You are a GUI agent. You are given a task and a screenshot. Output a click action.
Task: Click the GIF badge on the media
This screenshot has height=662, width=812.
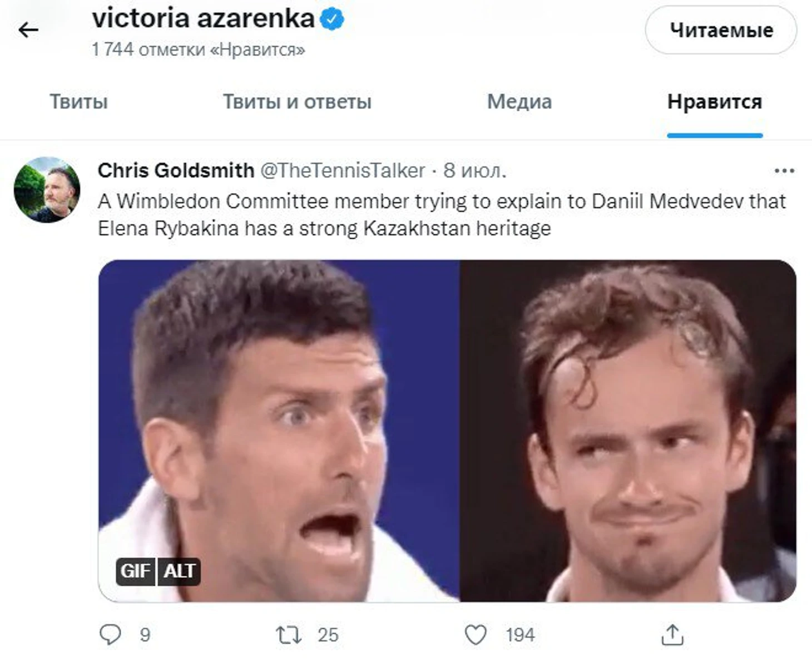pyautogui.click(x=136, y=571)
